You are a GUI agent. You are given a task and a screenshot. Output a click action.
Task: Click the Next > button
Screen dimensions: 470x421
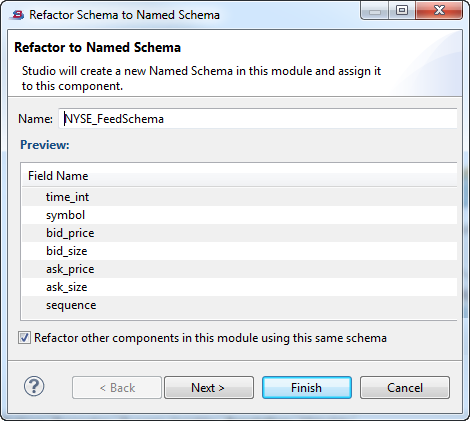(209, 388)
